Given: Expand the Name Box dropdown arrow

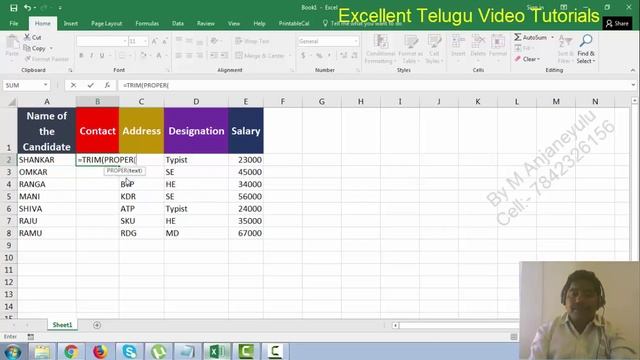Looking at the screenshot, I should coord(45,85).
